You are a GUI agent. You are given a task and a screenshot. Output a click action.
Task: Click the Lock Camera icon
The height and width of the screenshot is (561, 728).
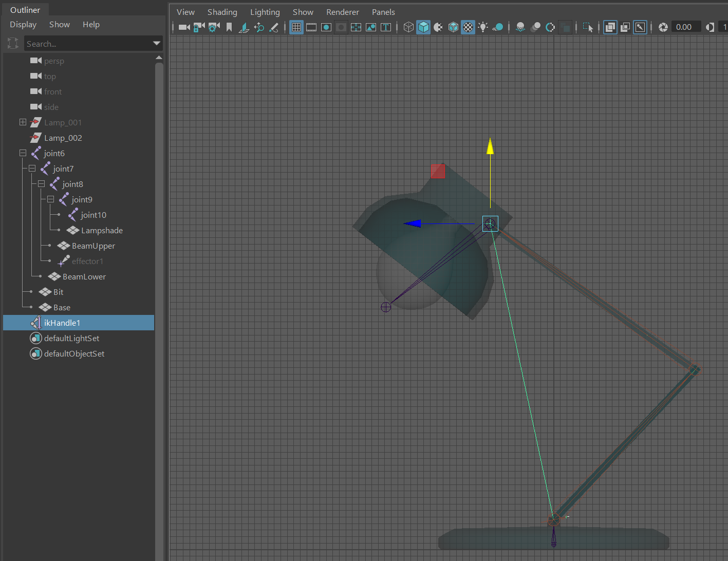pyautogui.click(x=199, y=27)
